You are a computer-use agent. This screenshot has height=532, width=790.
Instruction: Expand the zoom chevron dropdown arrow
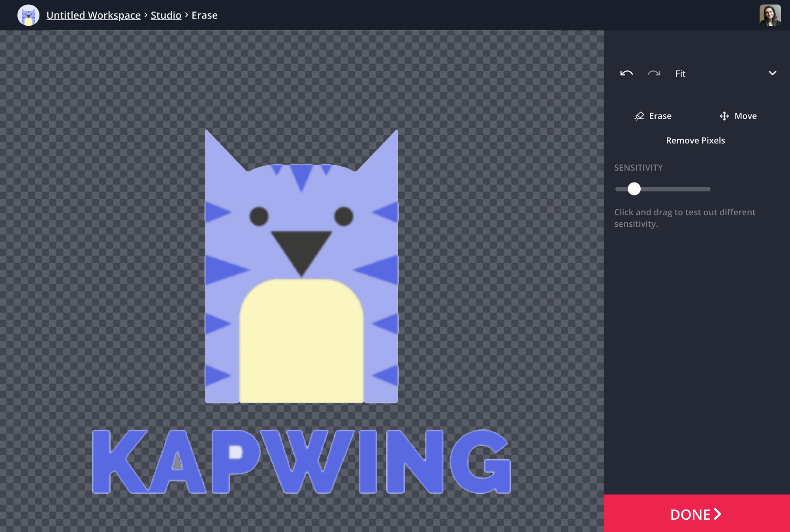[772, 73]
